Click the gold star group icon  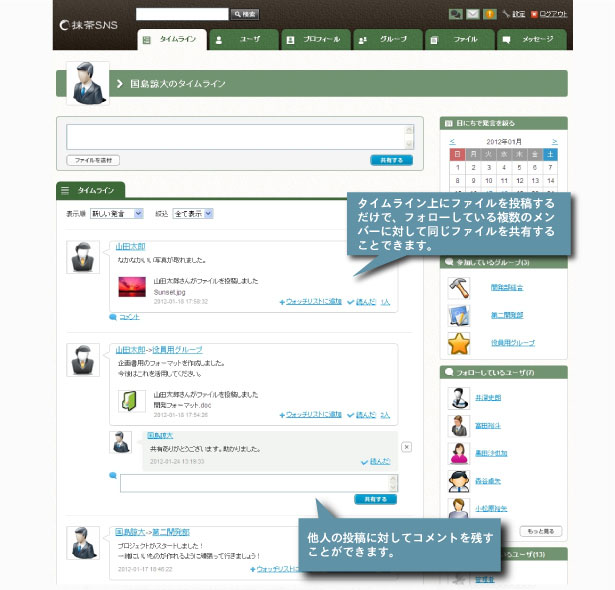(459, 343)
